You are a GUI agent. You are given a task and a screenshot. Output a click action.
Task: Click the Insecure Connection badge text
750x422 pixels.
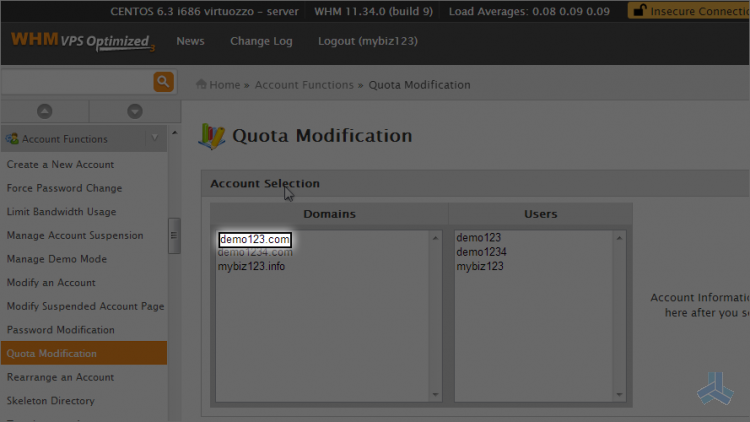click(x=700, y=11)
